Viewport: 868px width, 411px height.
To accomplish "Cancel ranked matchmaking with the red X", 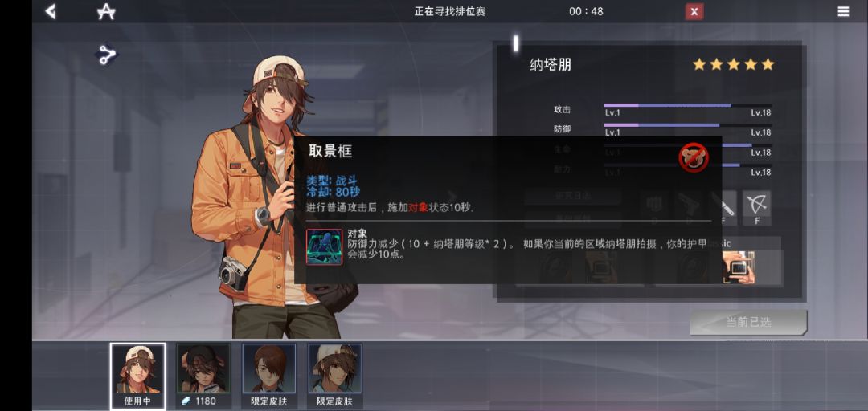I will pyautogui.click(x=694, y=11).
